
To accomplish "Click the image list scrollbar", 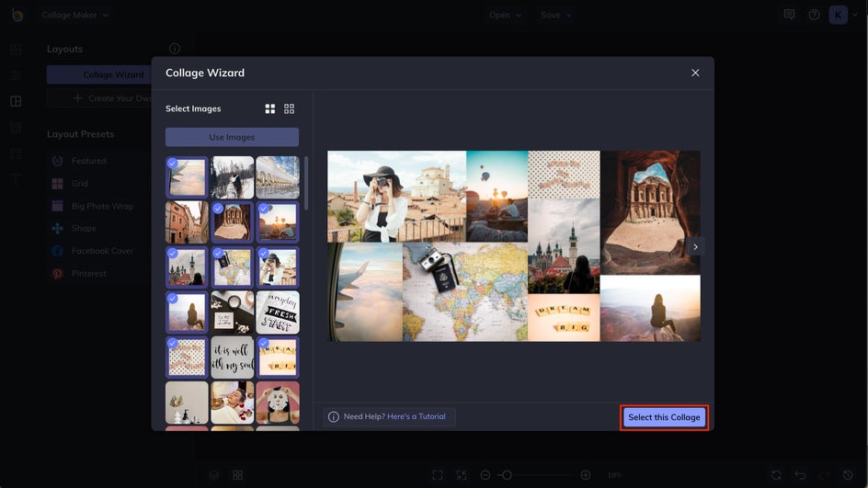I will [x=307, y=183].
